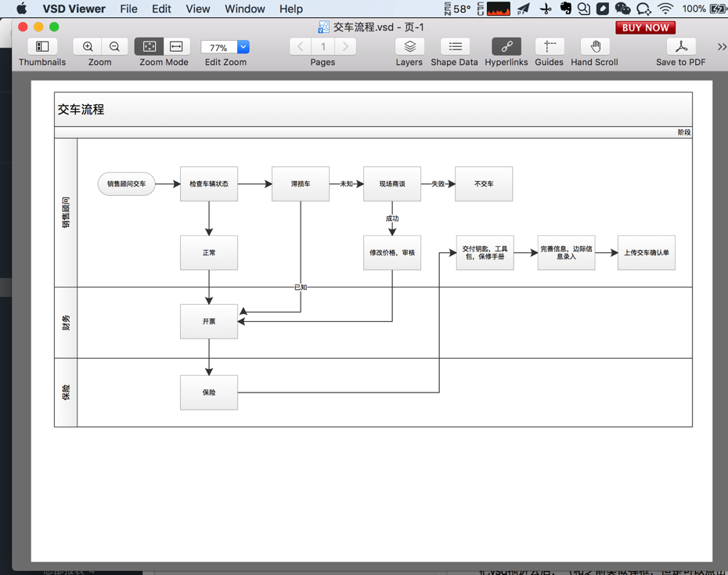This screenshot has width=728, height=575.
Task: Click the Wi-Fi menu bar icon
Action: click(x=666, y=9)
